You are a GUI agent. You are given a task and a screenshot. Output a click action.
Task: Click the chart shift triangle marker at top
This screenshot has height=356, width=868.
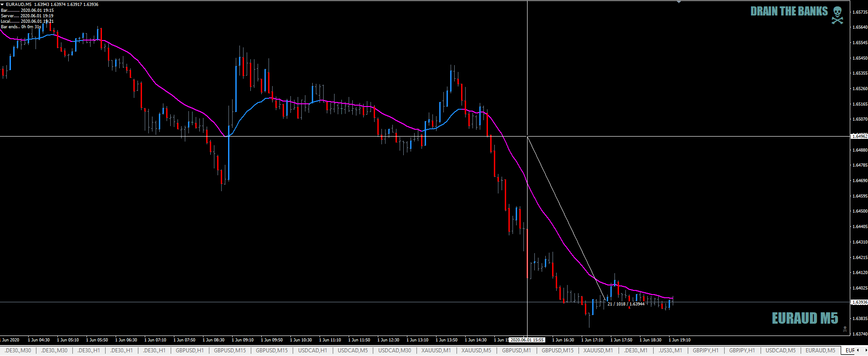(x=679, y=2)
